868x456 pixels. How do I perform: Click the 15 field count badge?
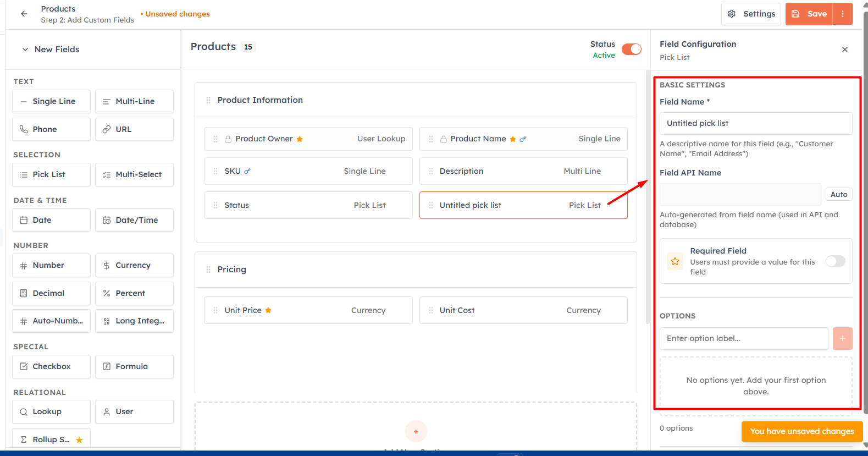click(x=248, y=47)
